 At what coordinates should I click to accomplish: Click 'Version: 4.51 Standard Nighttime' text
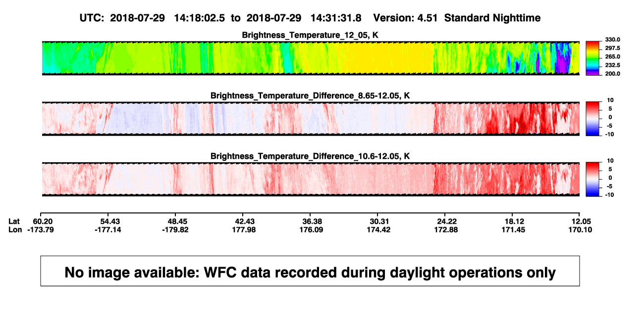pos(457,18)
